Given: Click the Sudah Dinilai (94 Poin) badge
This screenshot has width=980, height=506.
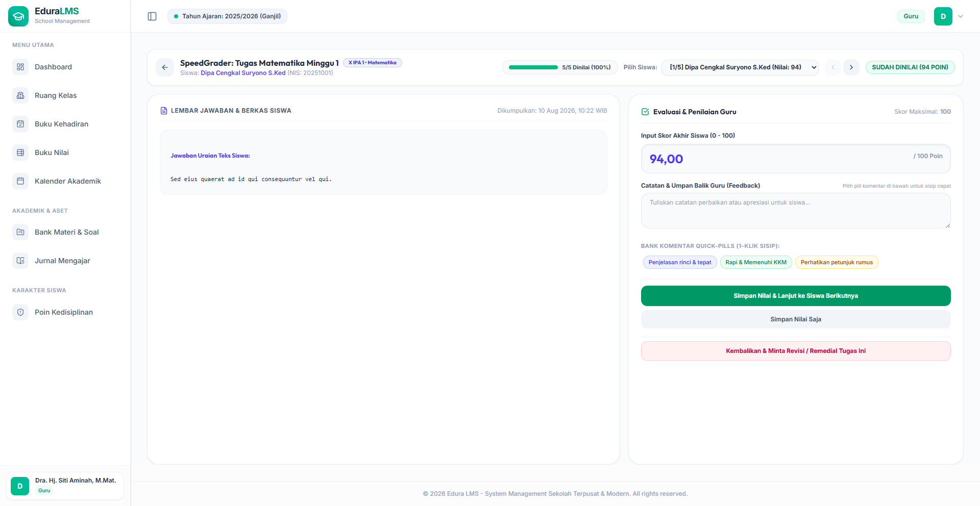Looking at the screenshot, I should pyautogui.click(x=910, y=67).
